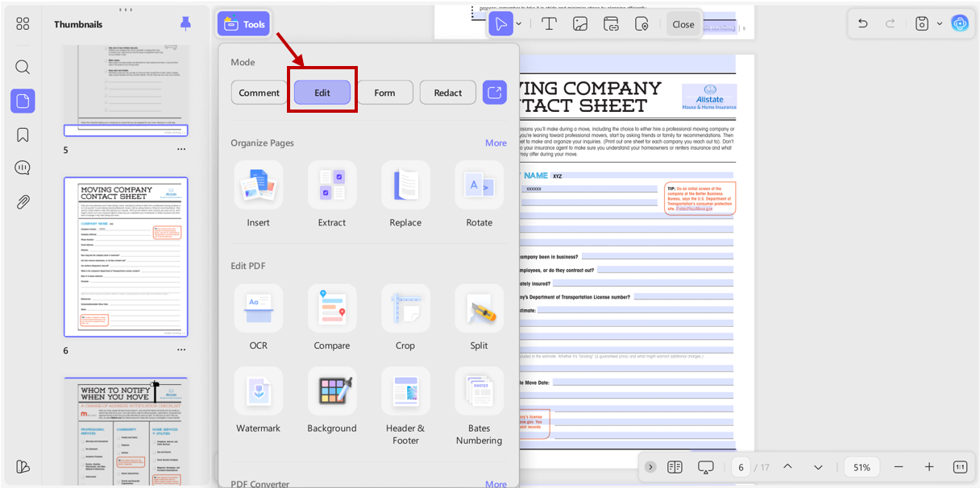Choose the Redact mode
The image size is (980, 488).
(448, 93)
